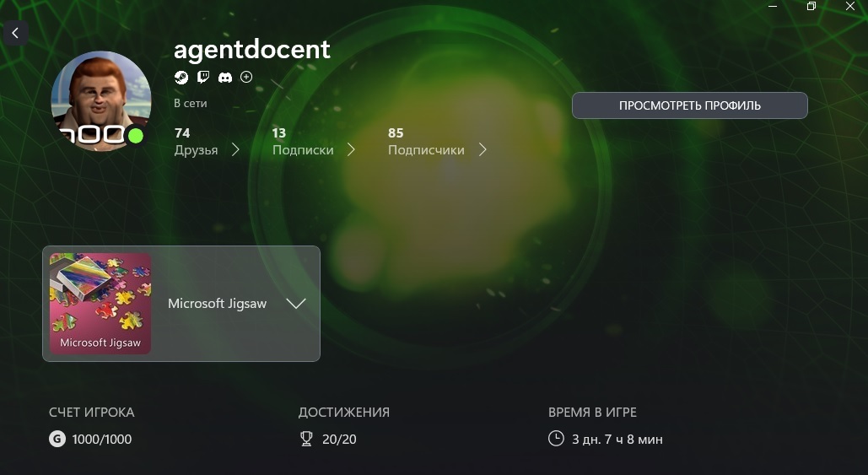Image resolution: width=868 pixels, height=475 pixels.
Task: Click the back arrow button
Action: pos(15,33)
